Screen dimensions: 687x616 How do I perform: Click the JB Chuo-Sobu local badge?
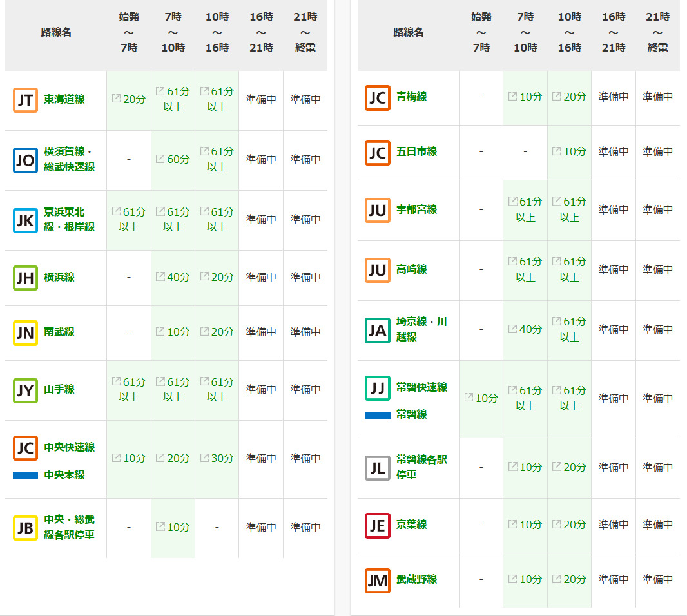tap(25, 528)
